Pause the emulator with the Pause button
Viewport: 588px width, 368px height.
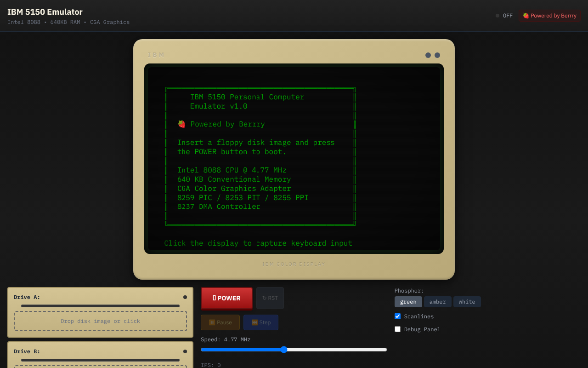click(x=220, y=322)
